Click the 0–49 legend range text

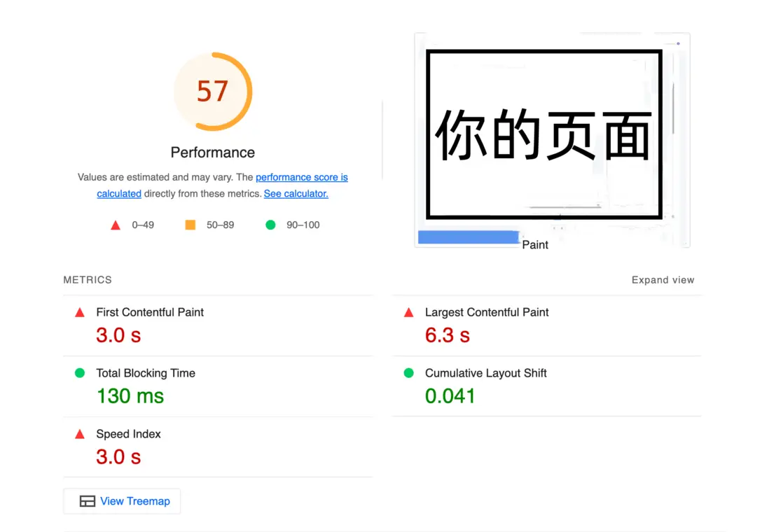(x=143, y=225)
